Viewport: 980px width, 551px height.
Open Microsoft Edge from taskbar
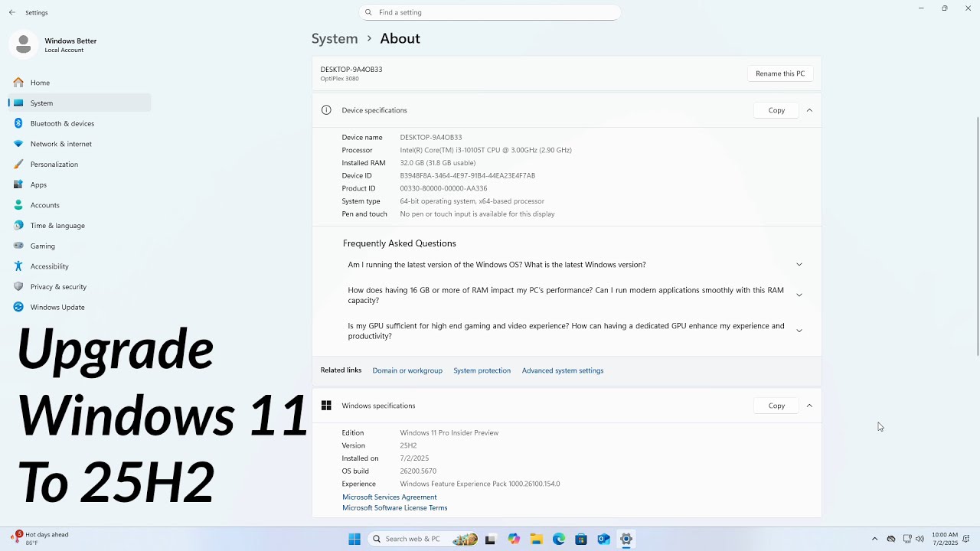(x=559, y=539)
